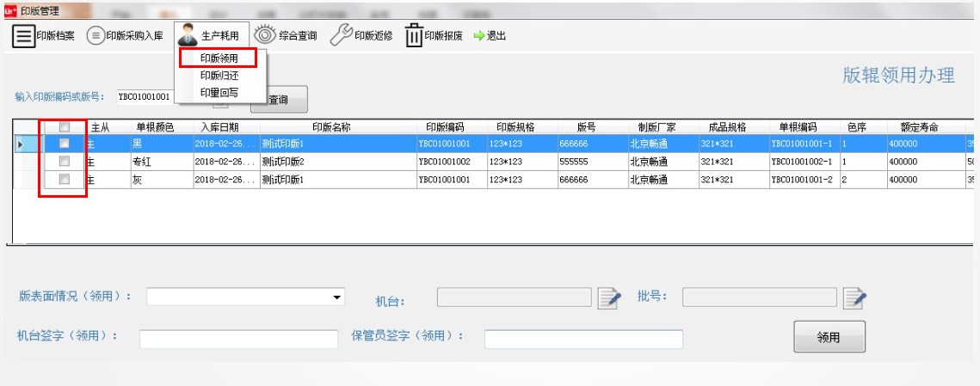
Task: Expand the 版表面情况（领用） dropdown
Action: point(336,297)
